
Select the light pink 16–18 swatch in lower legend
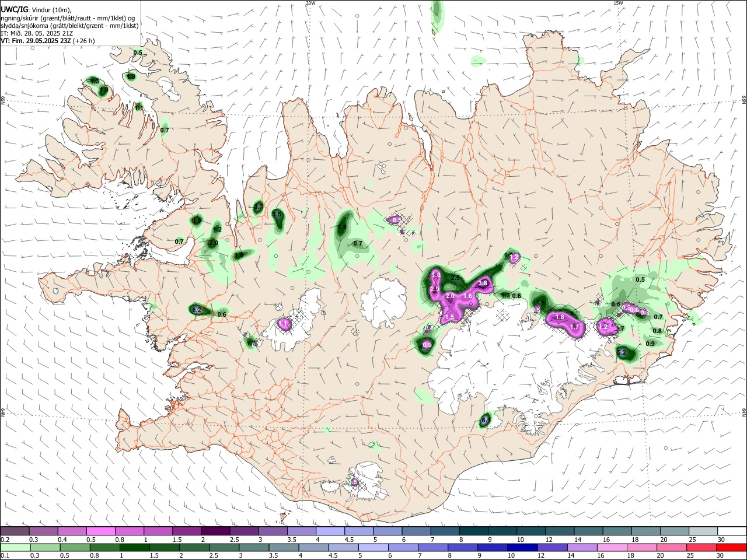tap(612, 548)
